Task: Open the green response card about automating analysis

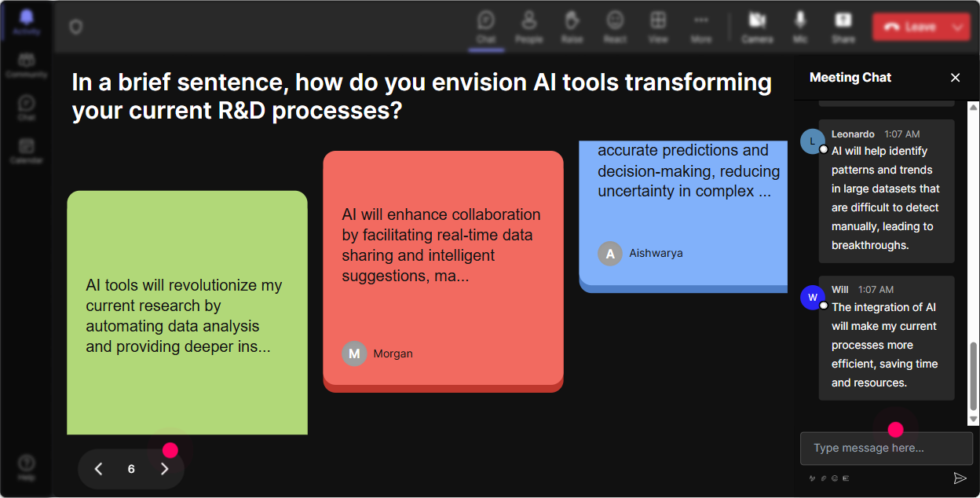Action: [187, 313]
